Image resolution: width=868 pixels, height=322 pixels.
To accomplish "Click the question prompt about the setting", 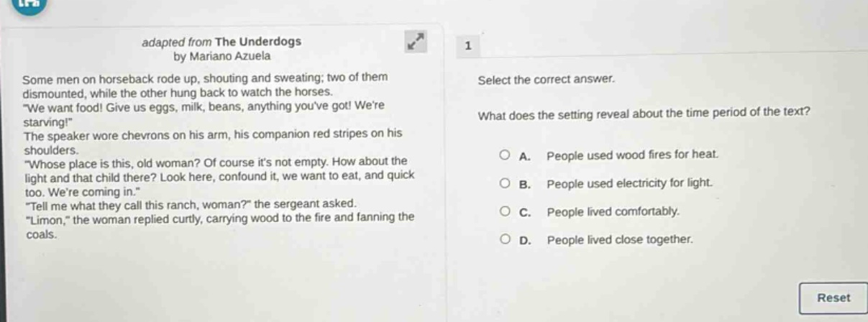I will coord(644,114).
